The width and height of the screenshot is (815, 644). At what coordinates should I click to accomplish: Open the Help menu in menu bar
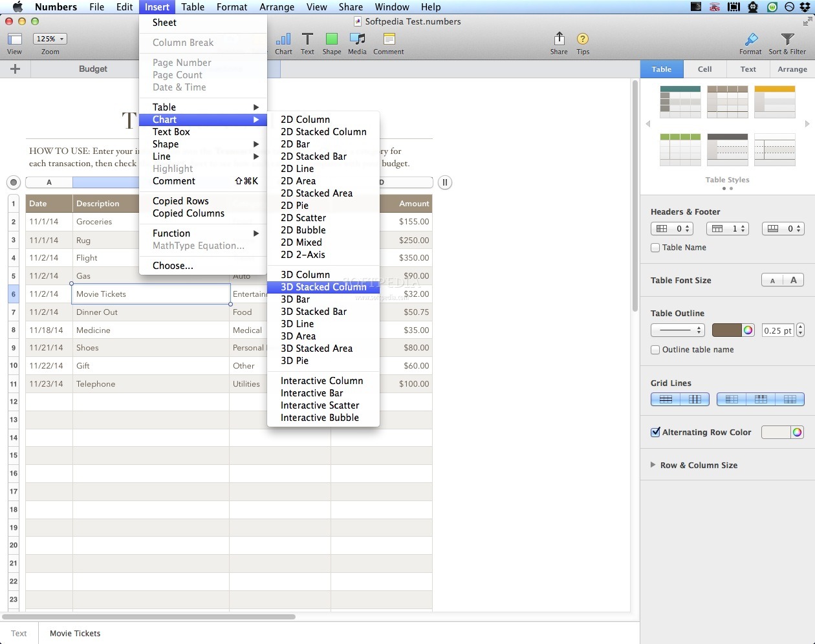click(x=431, y=7)
